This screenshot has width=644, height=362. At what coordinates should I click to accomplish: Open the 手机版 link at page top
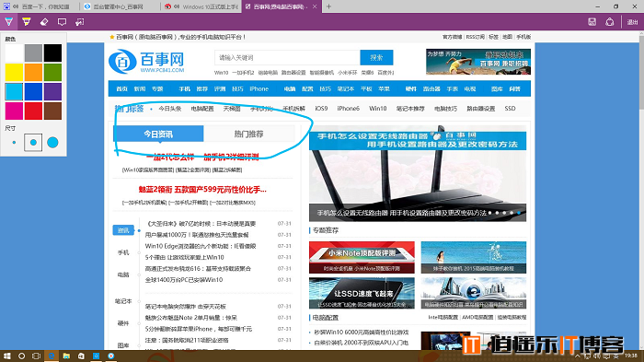click(x=523, y=37)
